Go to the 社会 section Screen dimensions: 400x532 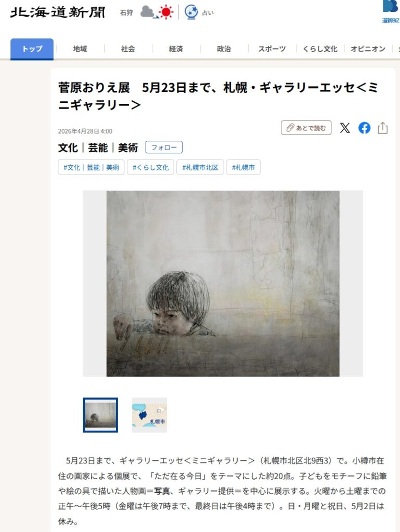click(127, 49)
